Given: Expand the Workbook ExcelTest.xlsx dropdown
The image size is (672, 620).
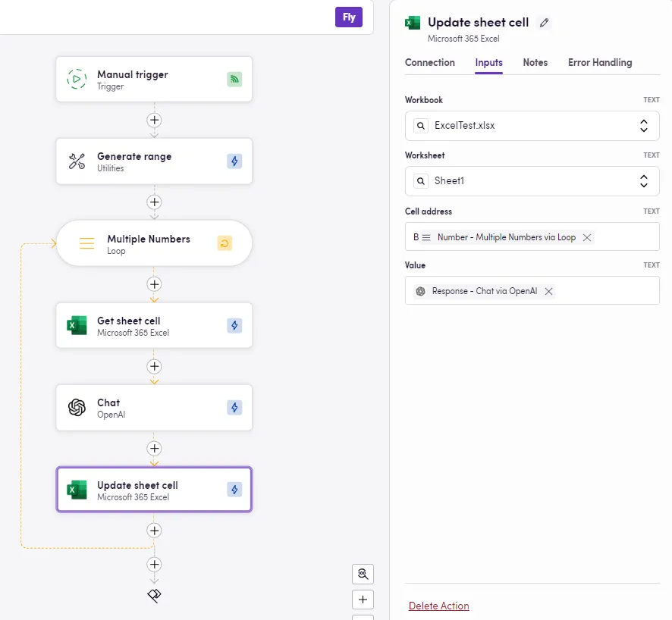Looking at the screenshot, I should [643, 126].
